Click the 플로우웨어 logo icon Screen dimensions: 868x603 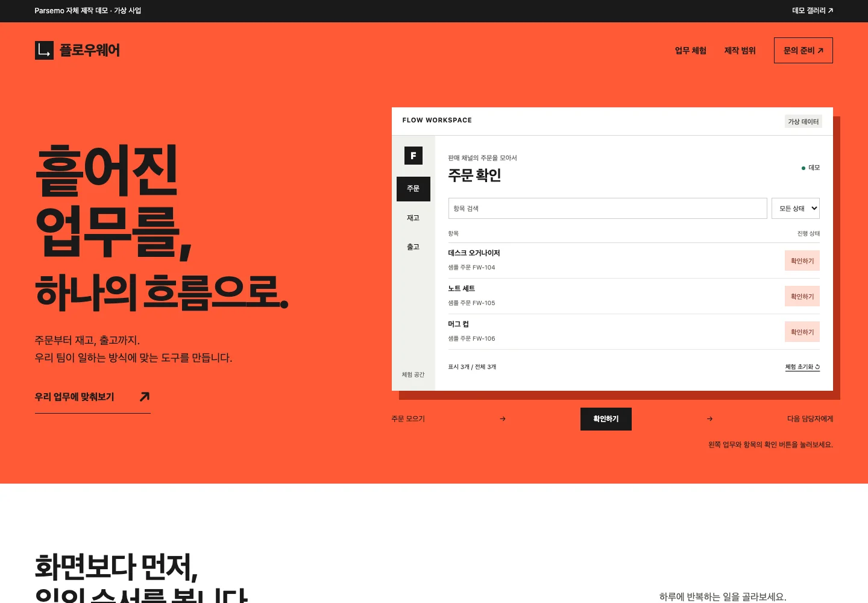[x=44, y=50]
